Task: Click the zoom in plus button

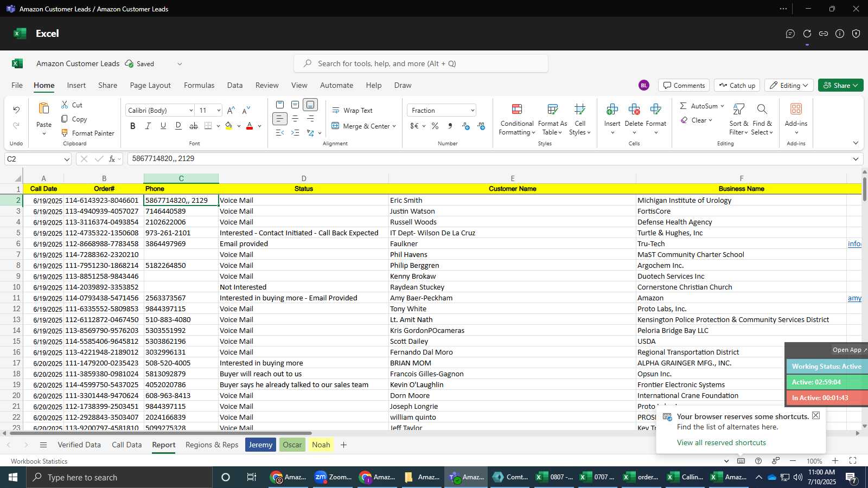Action: coord(835,461)
